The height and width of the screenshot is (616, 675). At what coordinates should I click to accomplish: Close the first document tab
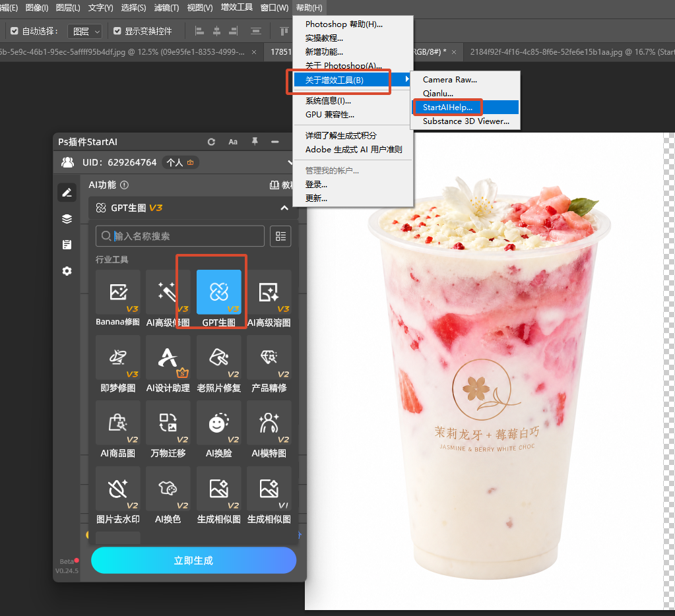click(x=254, y=52)
